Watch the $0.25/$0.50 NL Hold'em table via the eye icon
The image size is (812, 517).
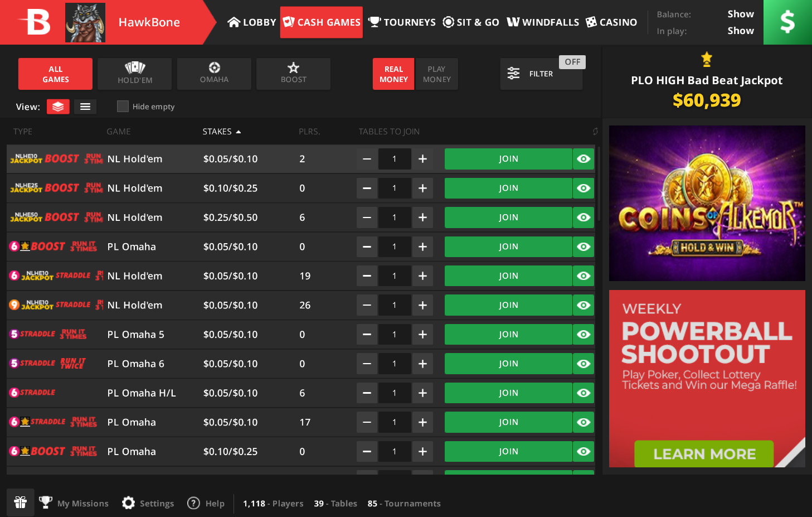tap(584, 218)
